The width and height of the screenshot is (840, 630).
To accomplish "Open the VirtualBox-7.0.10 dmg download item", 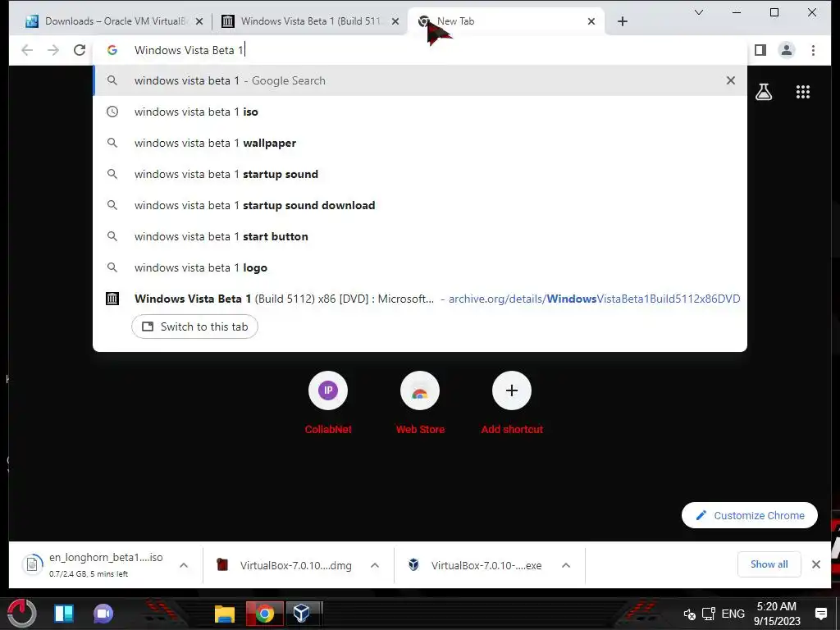I will (284, 565).
